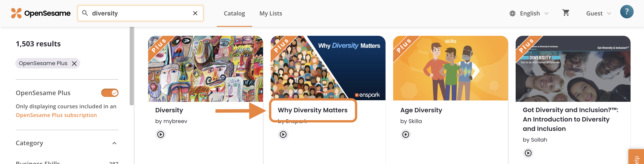Clear the diversity search text

[195, 13]
